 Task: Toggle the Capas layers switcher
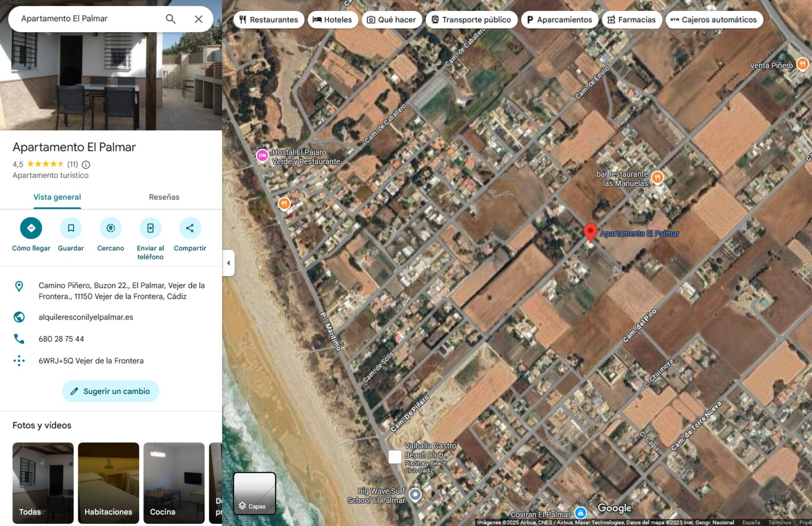pos(255,493)
